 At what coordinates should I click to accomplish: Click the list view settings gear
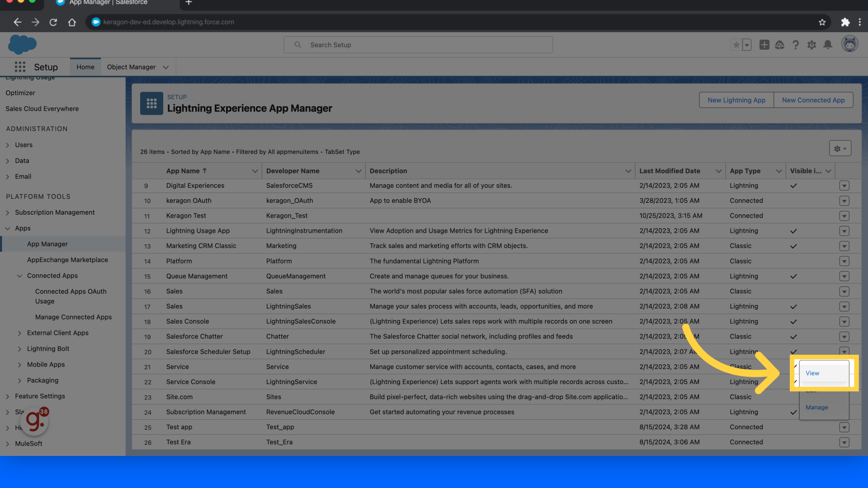pos(840,148)
